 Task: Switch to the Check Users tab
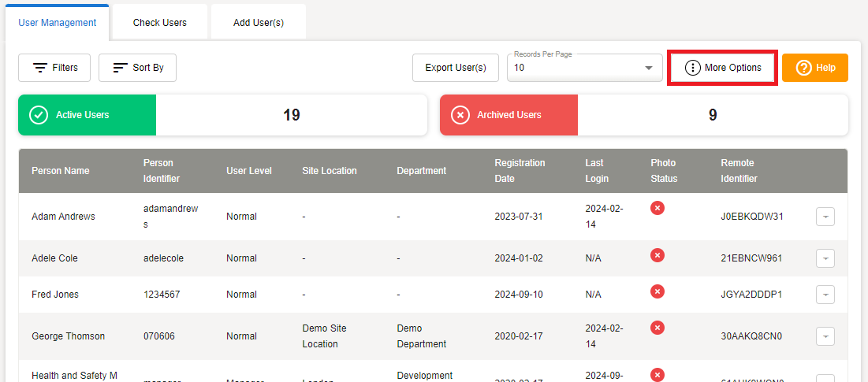pos(160,23)
